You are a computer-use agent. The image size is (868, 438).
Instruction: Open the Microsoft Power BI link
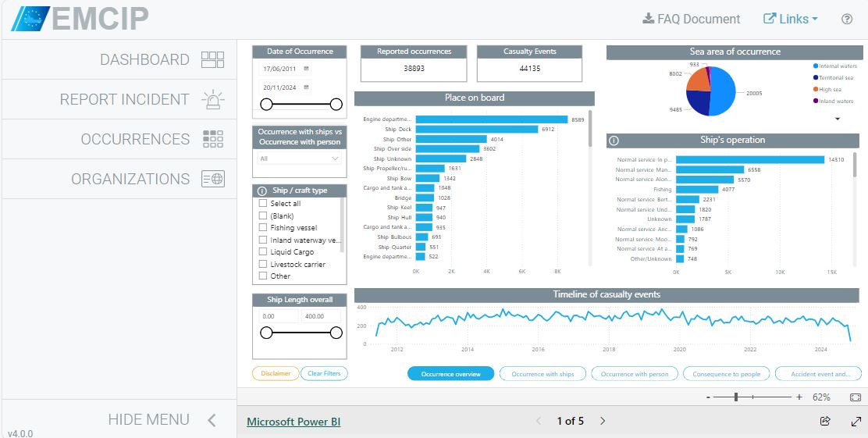click(x=293, y=422)
